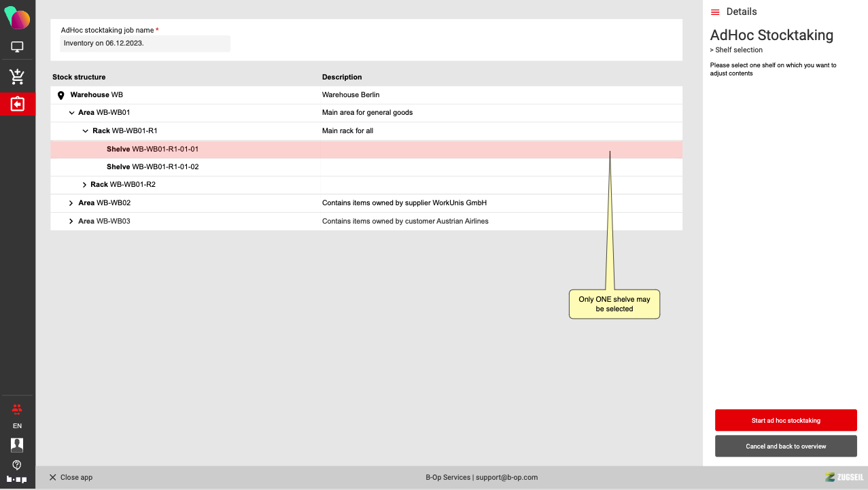Open the shopping cart add icon
868x490 pixels.
coord(17,77)
